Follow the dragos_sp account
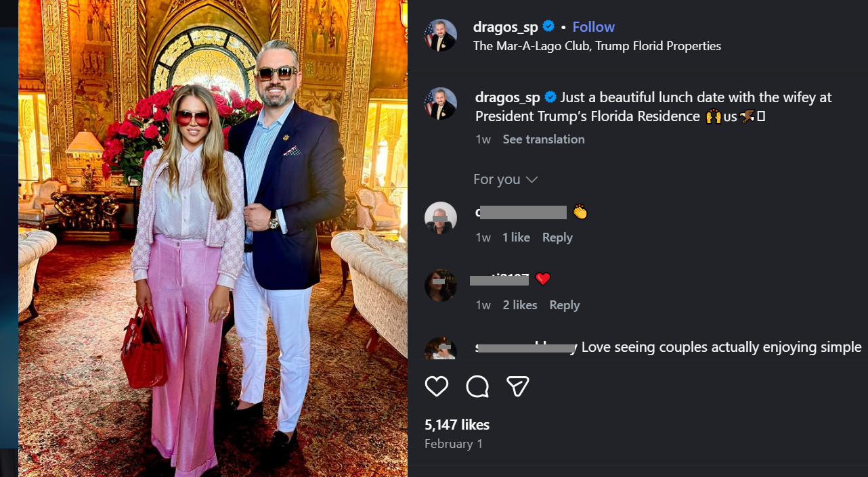Image resolution: width=868 pixels, height=477 pixels. (593, 27)
